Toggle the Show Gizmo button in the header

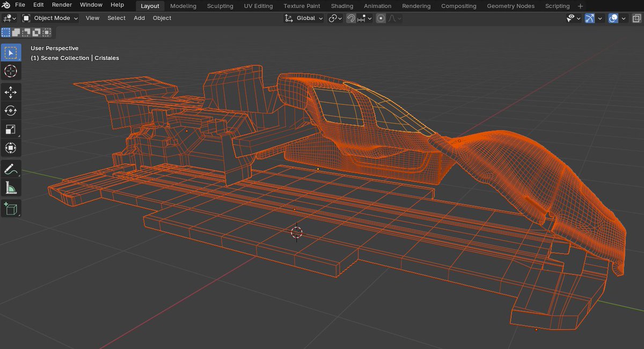590,18
